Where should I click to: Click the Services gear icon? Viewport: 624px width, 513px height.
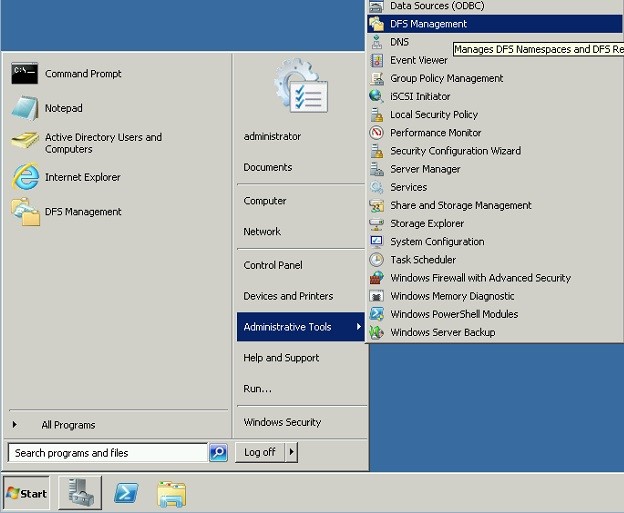[376, 187]
